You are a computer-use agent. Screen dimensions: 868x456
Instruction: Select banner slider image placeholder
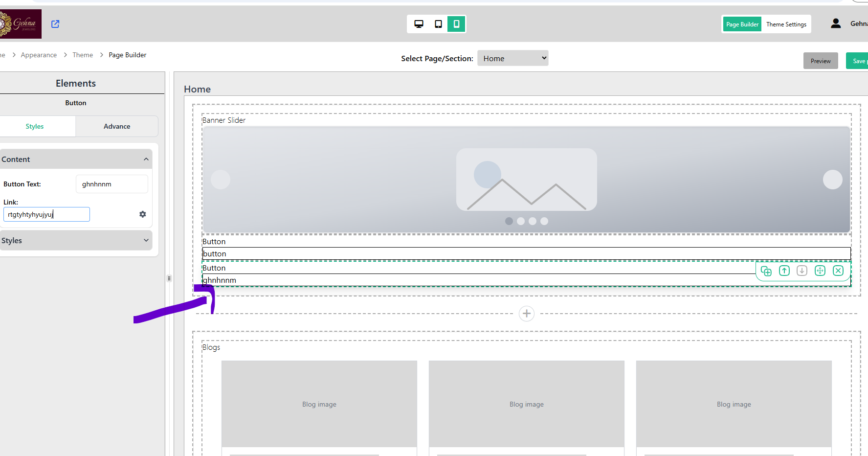tap(527, 180)
